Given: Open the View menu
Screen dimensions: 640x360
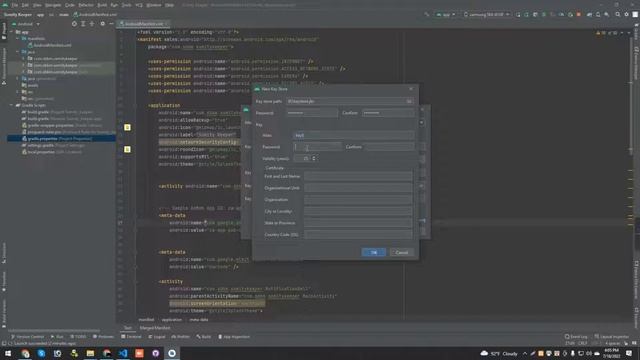Looking at the screenshot, I should pyautogui.click(x=37, y=5).
